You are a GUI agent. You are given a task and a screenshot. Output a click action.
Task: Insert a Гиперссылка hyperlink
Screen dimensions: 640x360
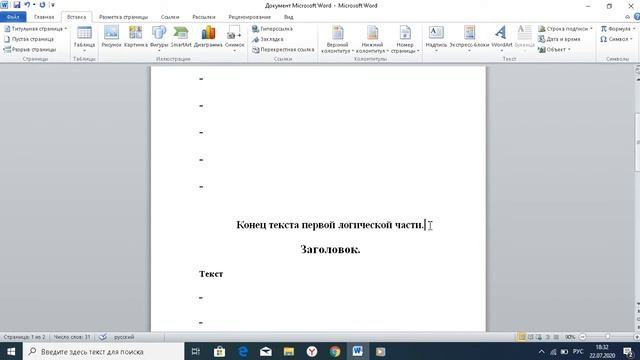click(x=272, y=29)
